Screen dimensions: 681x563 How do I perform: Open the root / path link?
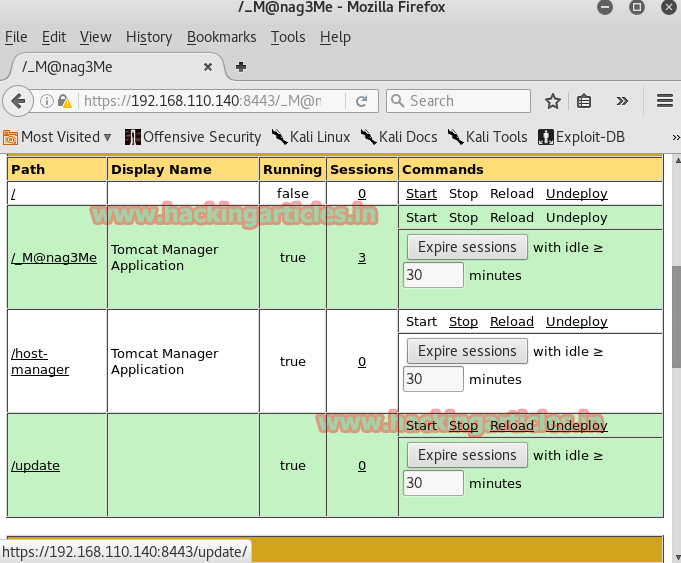(13, 194)
